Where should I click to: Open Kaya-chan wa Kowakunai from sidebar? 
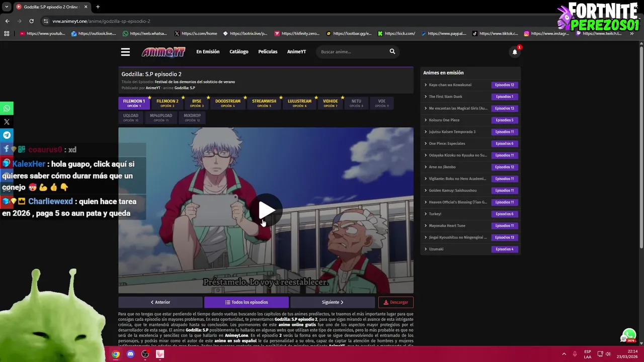pos(450,85)
